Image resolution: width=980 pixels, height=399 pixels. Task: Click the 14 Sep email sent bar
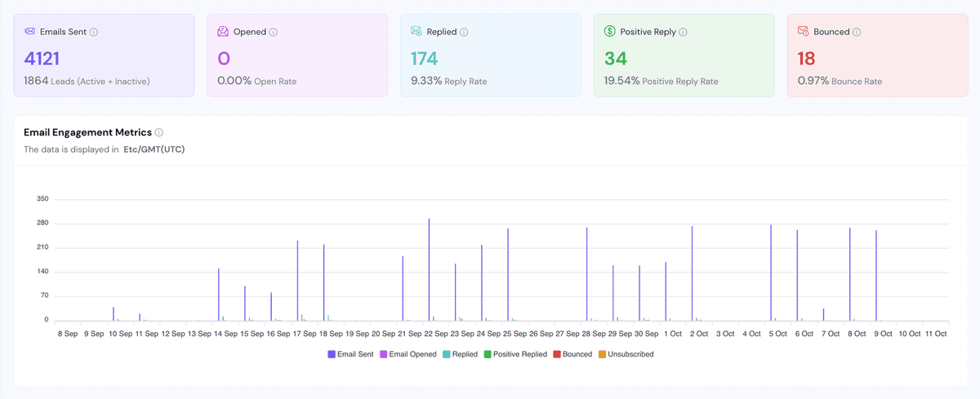(x=219, y=295)
